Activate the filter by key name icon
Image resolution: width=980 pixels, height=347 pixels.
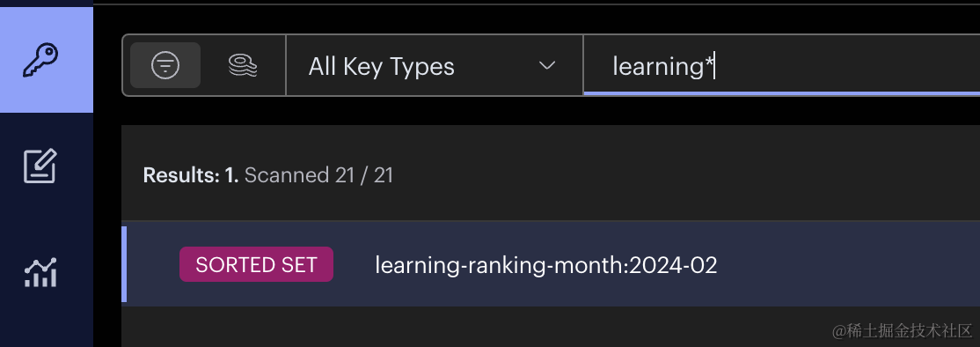[165, 65]
